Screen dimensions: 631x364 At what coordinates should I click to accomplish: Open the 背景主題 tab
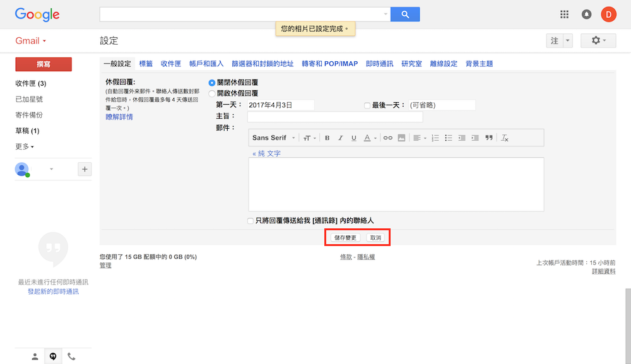pyautogui.click(x=479, y=64)
